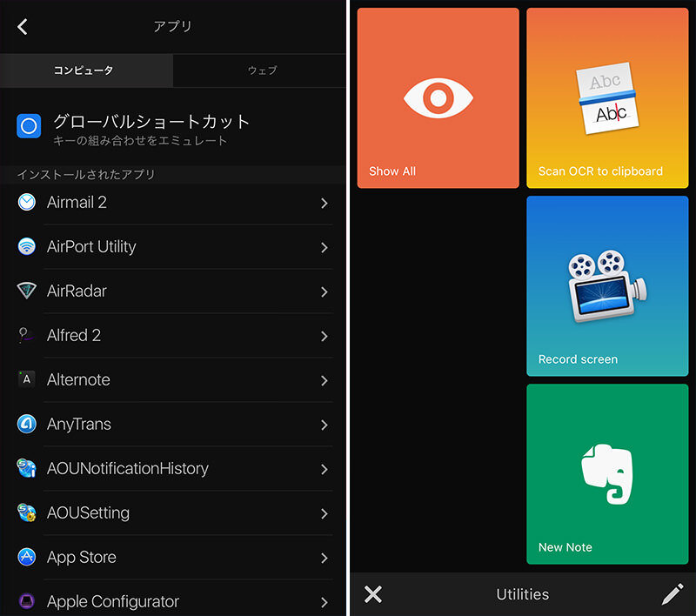This screenshot has width=696, height=616.
Task: Tap the Abc OCR scanner icon
Action: click(x=607, y=98)
